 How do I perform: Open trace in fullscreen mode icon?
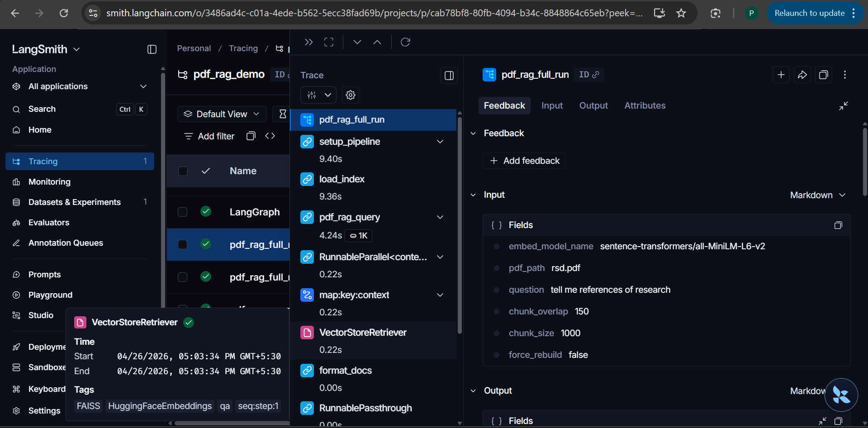click(x=329, y=42)
